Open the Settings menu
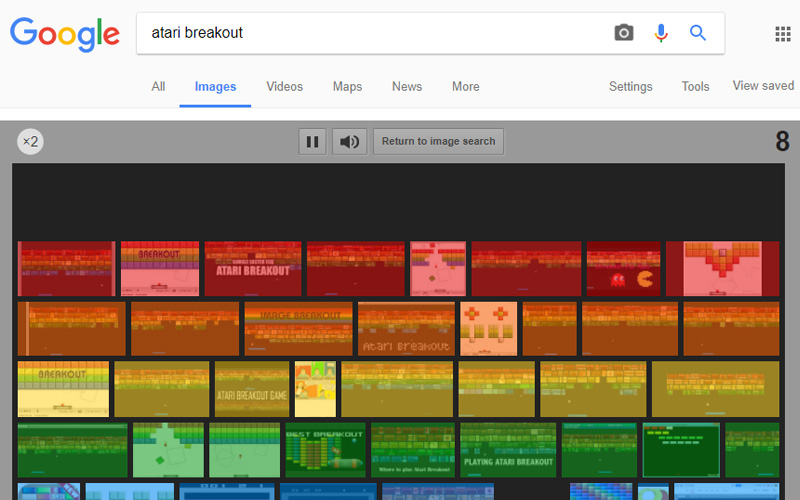The image size is (800, 500). pyautogui.click(x=631, y=87)
